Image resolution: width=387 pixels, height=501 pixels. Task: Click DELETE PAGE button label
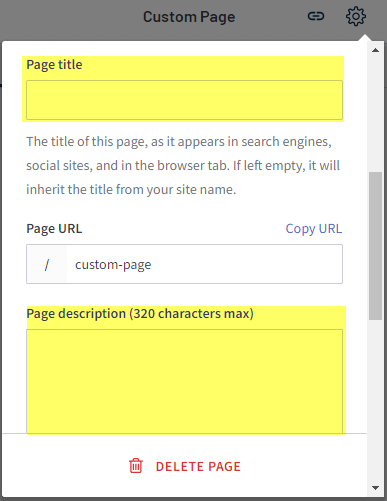click(198, 466)
